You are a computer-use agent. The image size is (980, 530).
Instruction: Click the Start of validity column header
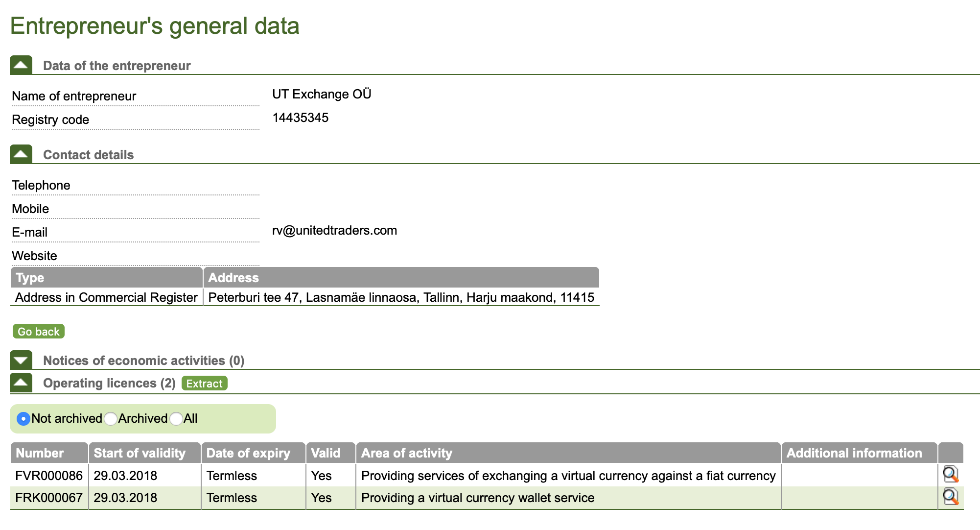144,453
